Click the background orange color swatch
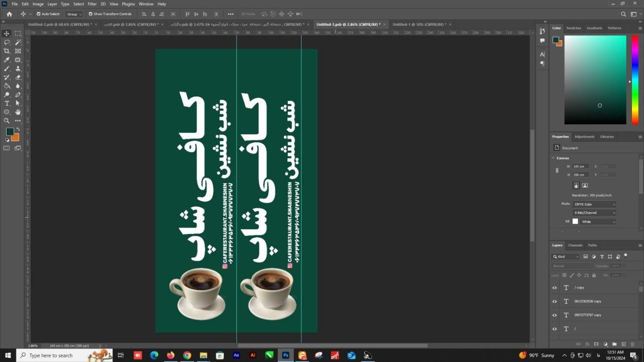Screen dimensions: 644x362 point(16,138)
